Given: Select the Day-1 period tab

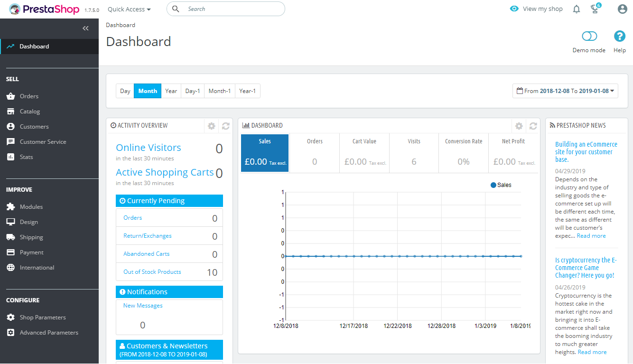Looking at the screenshot, I should point(193,91).
